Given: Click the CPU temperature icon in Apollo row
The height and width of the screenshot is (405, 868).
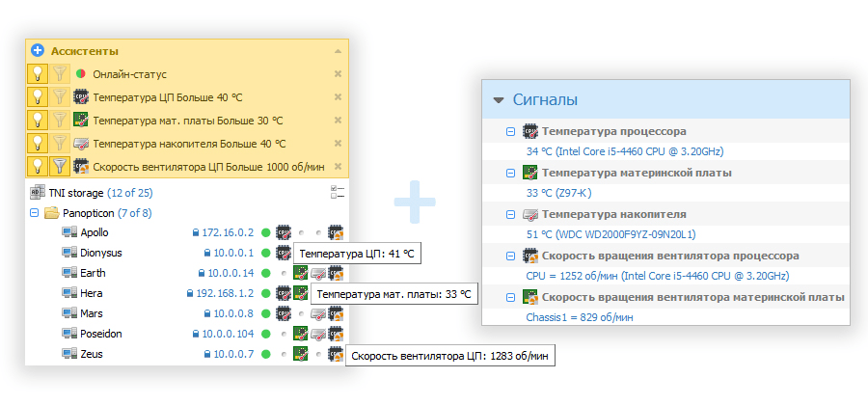Looking at the screenshot, I should tap(284, 232).
